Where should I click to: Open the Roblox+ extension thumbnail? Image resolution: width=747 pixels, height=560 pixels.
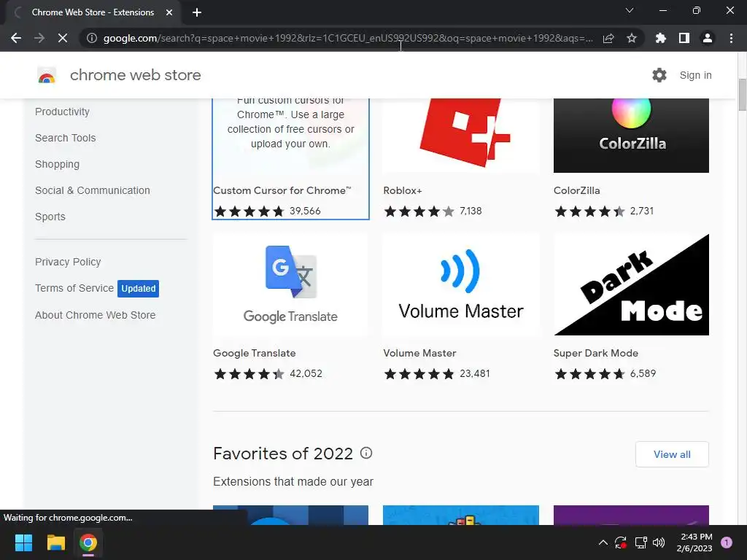[461, 135]
